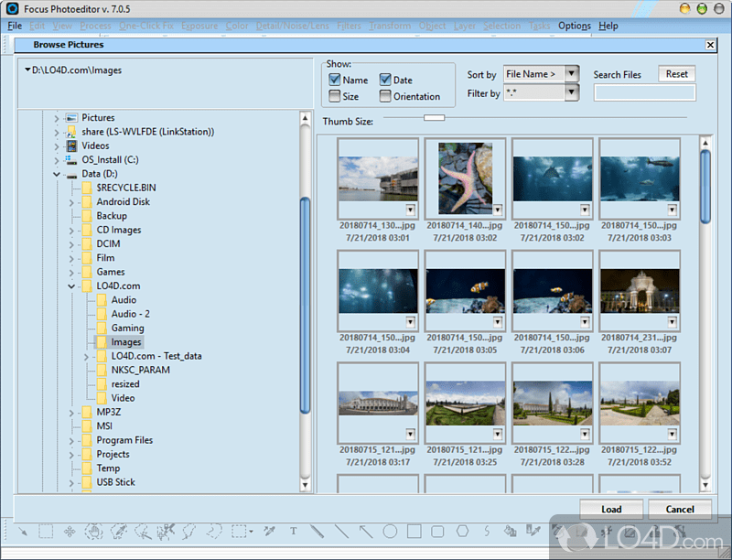This screenshot has height=560, width=732.
Task: Select the hand pan tool
Action: 93,532
